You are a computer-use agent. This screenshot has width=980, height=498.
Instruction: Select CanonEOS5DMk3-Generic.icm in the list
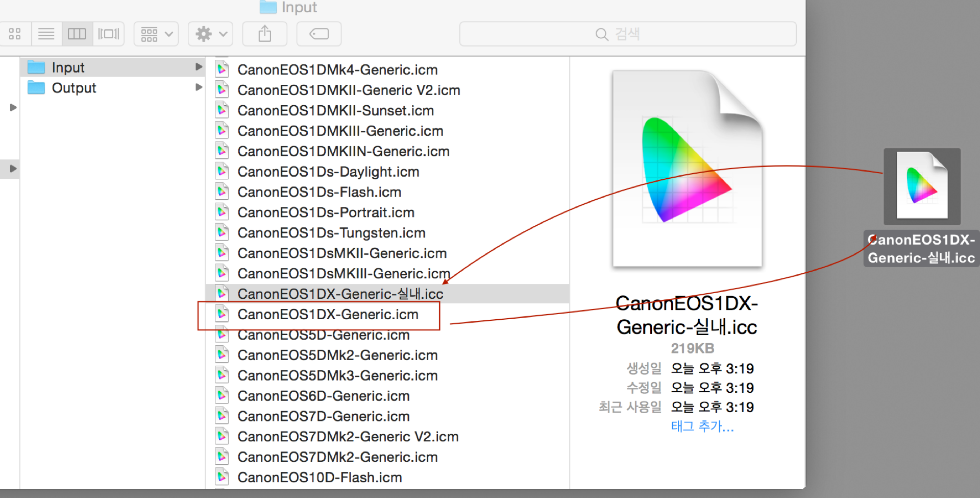click(x=337, y=376)
